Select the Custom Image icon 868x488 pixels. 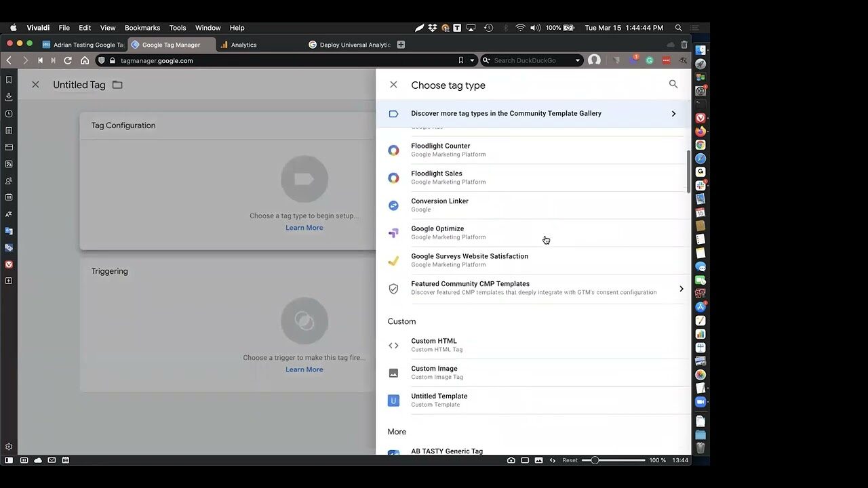(x=393, y=373)
